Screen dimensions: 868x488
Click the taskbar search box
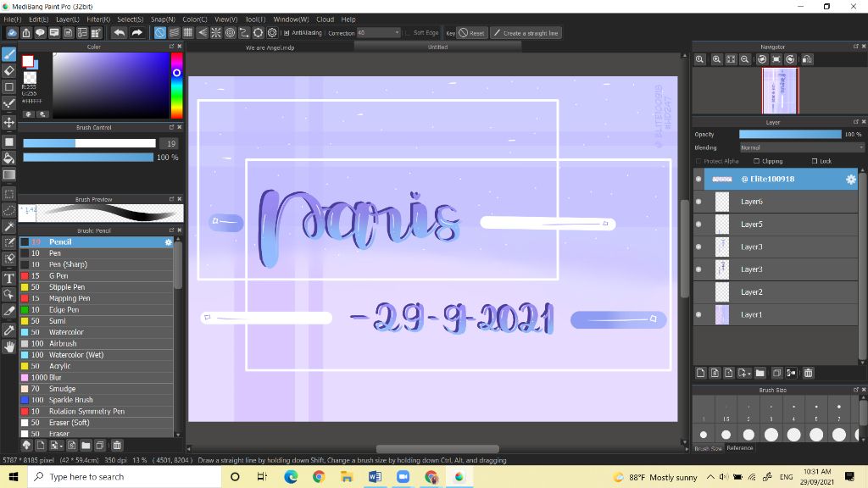point(125,476)
